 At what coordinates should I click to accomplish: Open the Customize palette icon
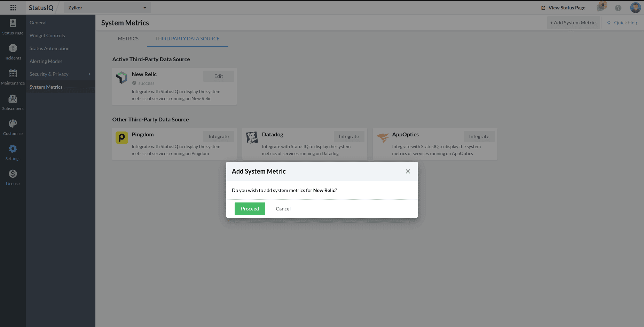(x=13, y=124)
